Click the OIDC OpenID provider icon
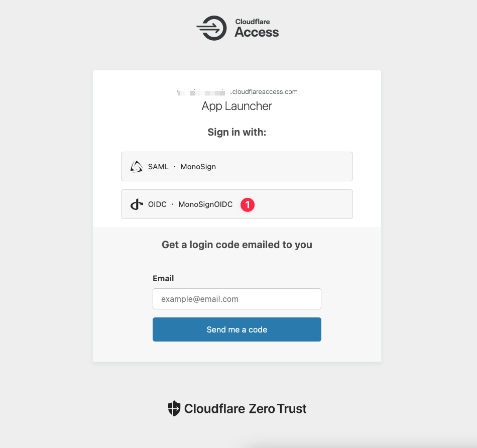The width and height of the screenshot is (477, 448). click(137, 204)
